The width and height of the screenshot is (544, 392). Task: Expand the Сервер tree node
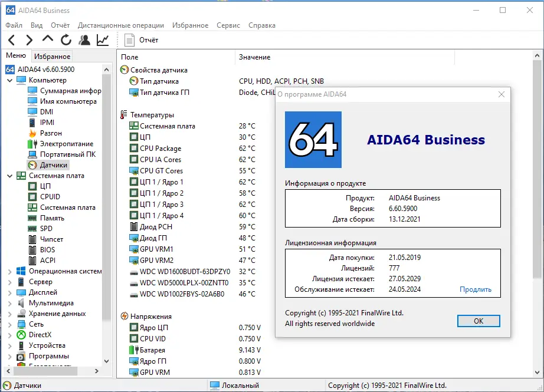tap(9, 282)
